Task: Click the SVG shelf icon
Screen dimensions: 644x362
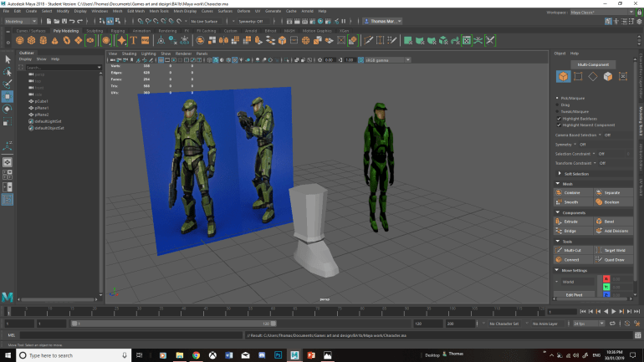Action: (x=146, y=40)
